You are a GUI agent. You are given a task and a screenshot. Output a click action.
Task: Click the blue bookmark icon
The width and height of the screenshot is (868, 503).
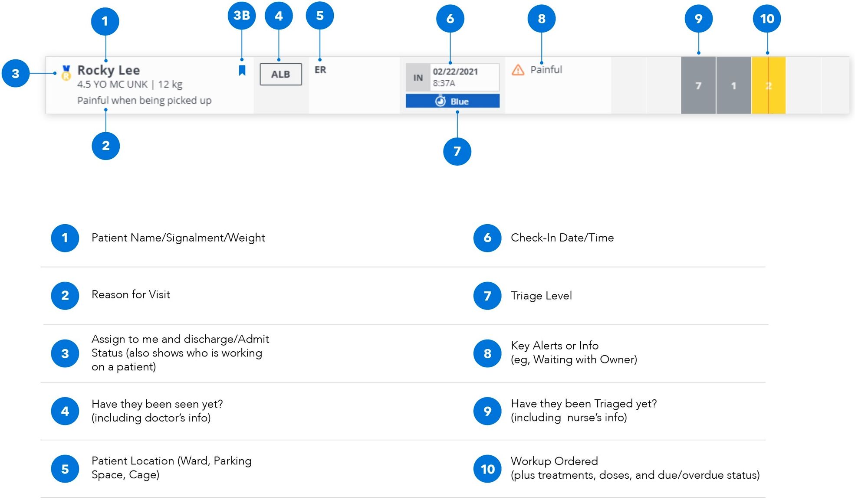(242, 70)
